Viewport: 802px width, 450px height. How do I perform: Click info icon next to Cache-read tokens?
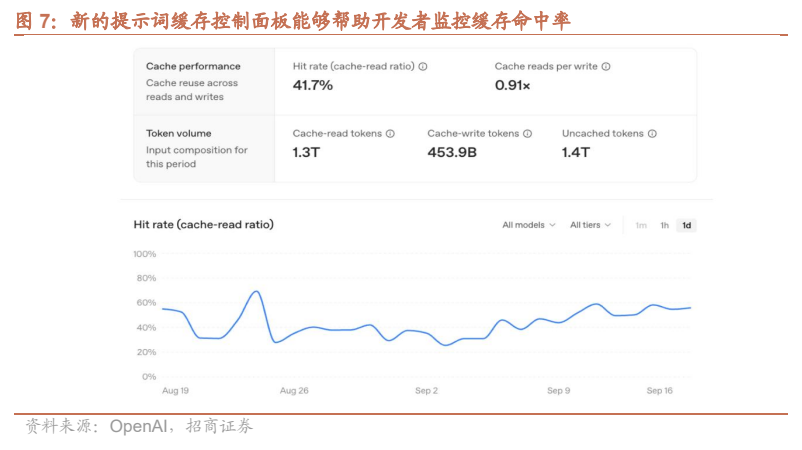(x=390, y=133)
